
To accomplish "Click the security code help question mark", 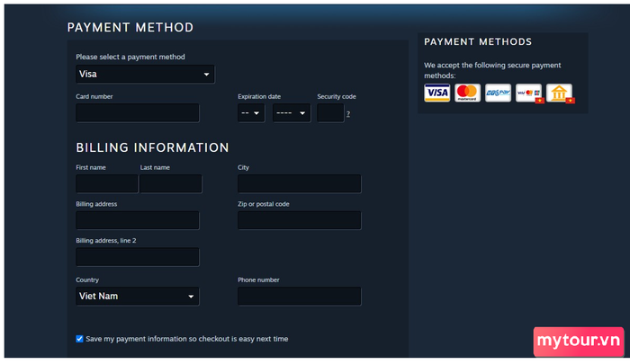I will [x=348, y=114].
